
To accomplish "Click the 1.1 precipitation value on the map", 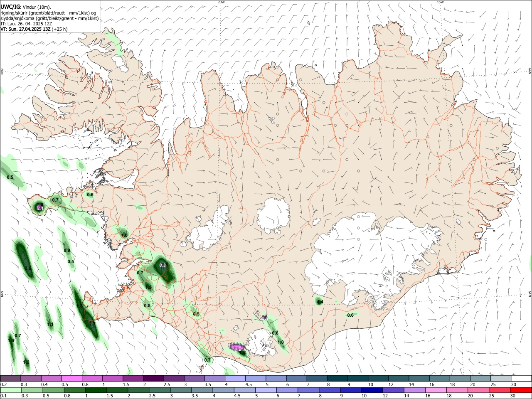I will click(50, 325).
